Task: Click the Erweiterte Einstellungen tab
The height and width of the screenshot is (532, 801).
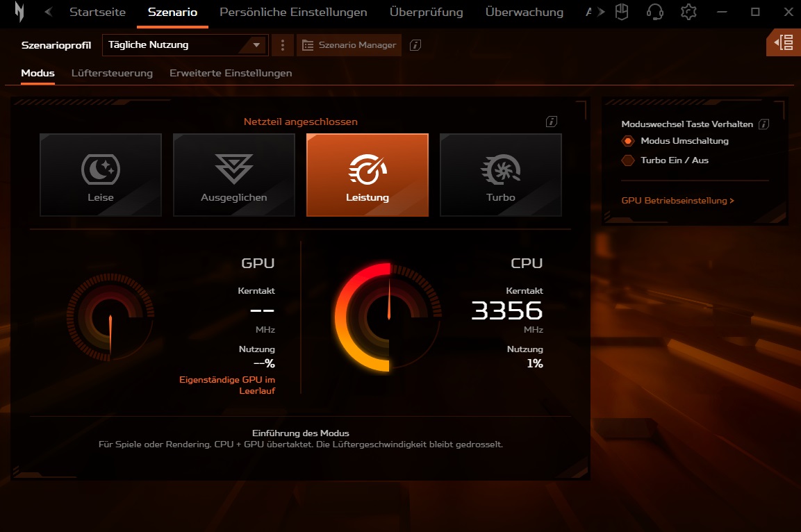Action: 231,73
